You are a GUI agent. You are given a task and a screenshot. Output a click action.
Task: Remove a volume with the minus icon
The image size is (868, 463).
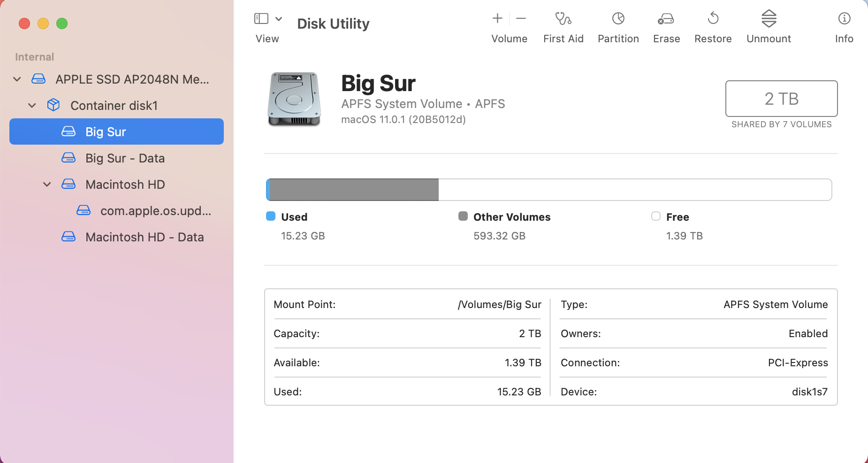(x=521, y=18)
